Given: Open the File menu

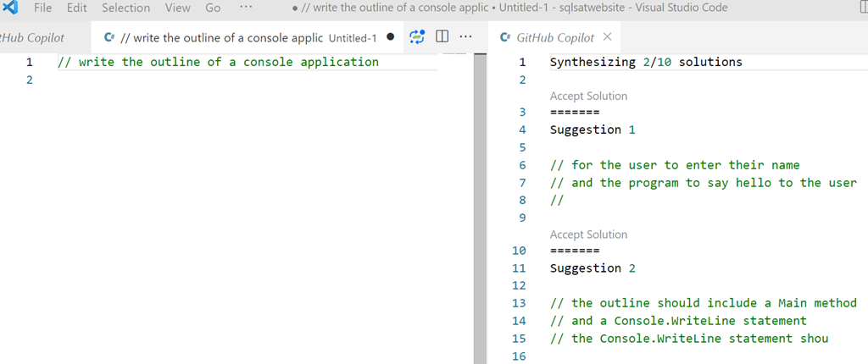Looking at the screenshot, I should click(42, 8).
